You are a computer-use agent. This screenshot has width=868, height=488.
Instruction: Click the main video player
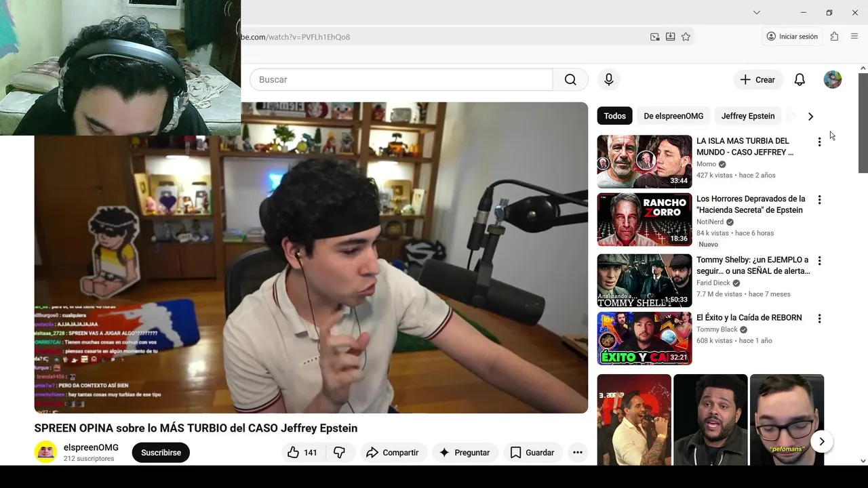pos(311,258)
